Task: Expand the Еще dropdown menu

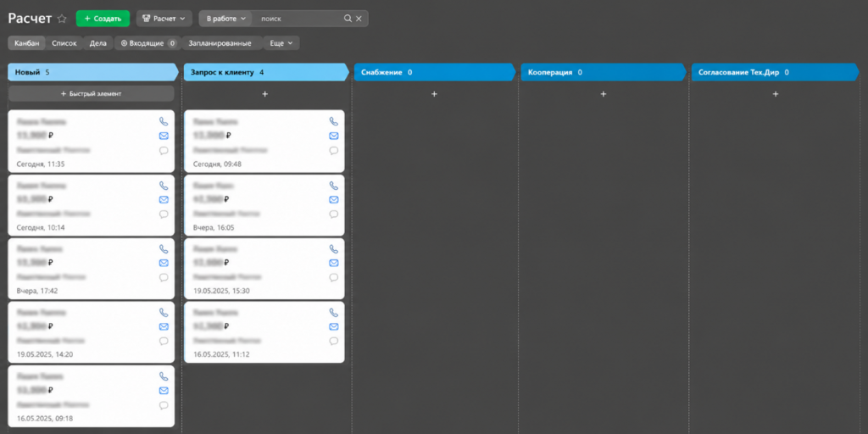Action: tap(281, 43)
